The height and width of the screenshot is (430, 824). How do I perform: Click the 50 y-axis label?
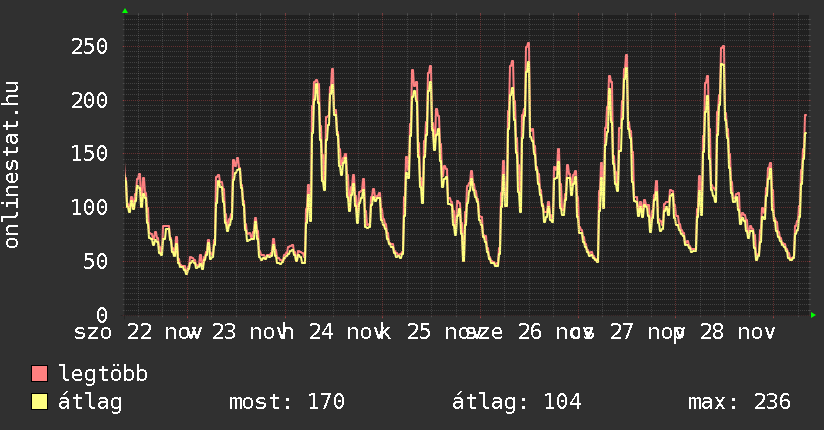(x=95, y=261)
